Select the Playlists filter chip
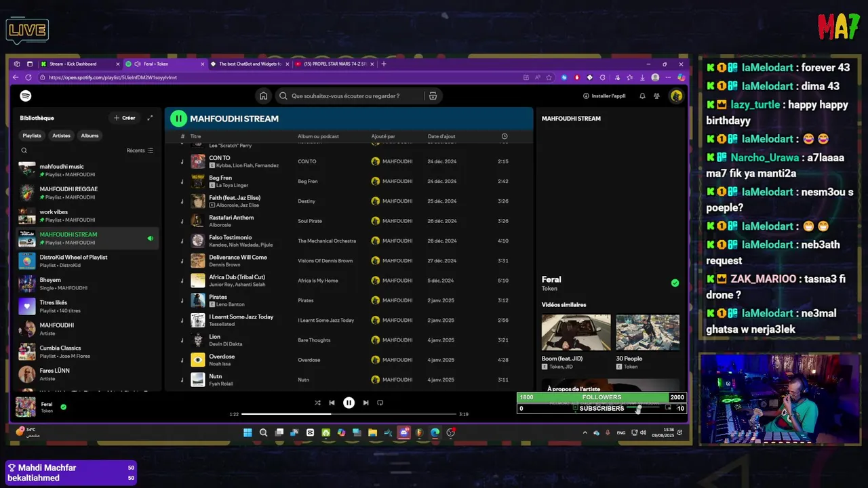This screenshot has width=868, height=488. point(32,136)
